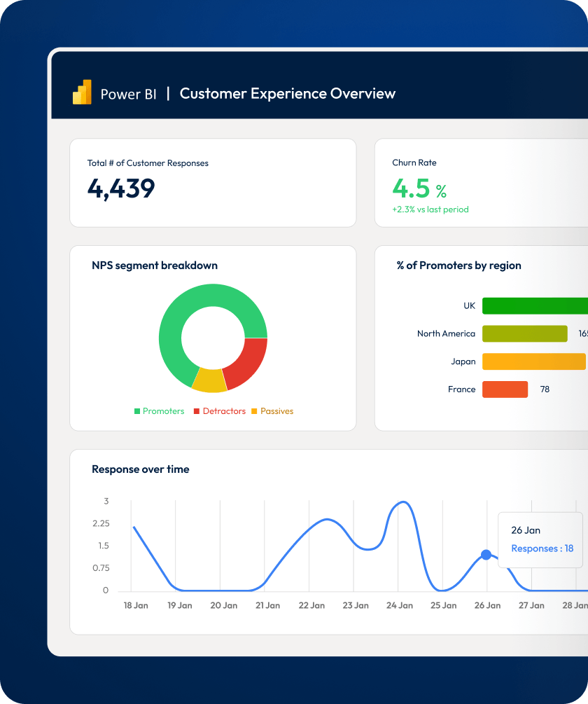Click the Power BI logo icon
Image resolution: width=588 pixels, height=704 pixels.
(x=82, y=93)
